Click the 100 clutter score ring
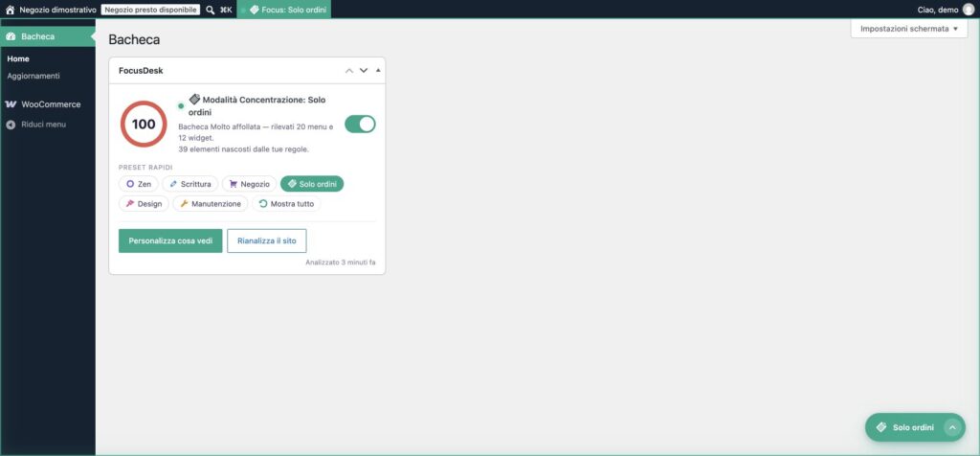 144,124
